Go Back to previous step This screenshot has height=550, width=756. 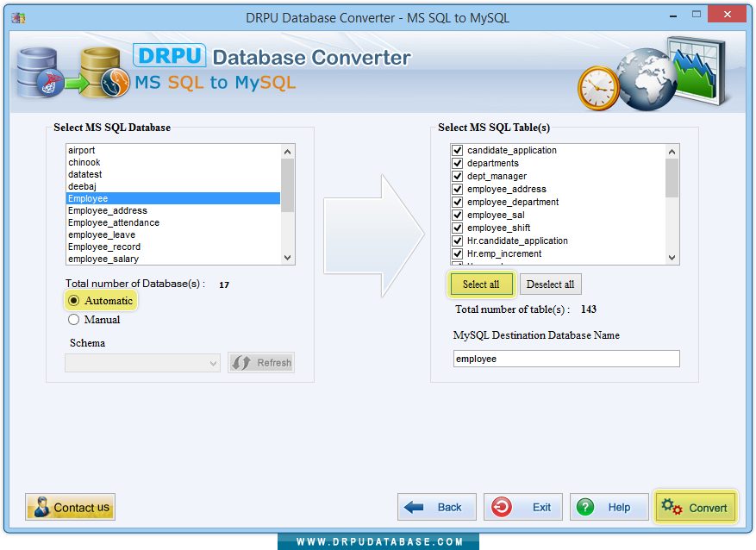tap(437, 507)
